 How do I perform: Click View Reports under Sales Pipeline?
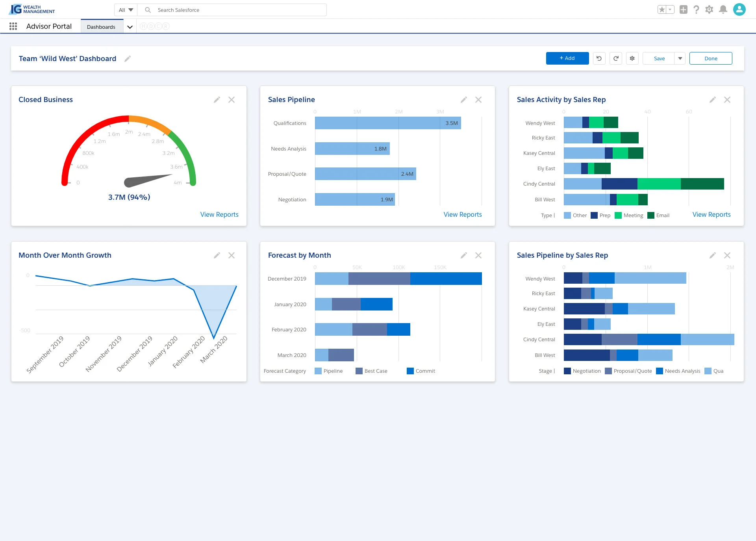click(463, 214)
